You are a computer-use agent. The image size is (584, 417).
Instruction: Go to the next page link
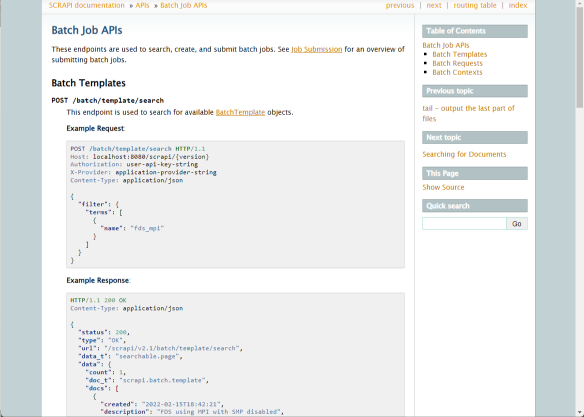(x=434, y=5)
